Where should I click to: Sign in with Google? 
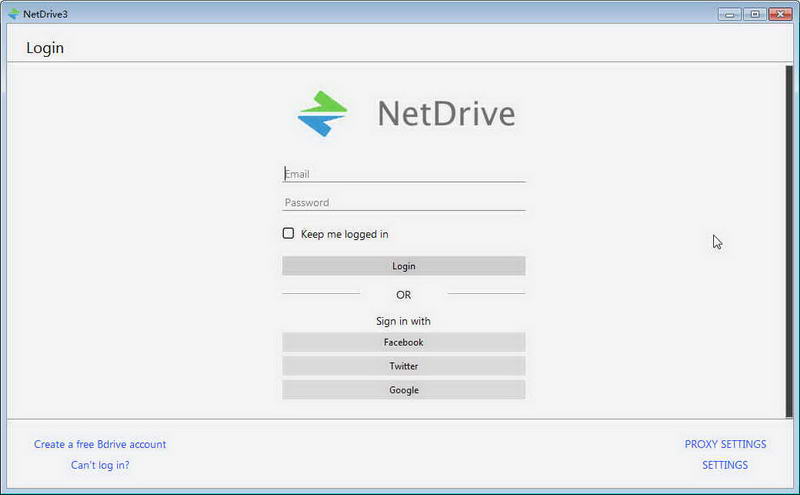[x=404, y=390]
